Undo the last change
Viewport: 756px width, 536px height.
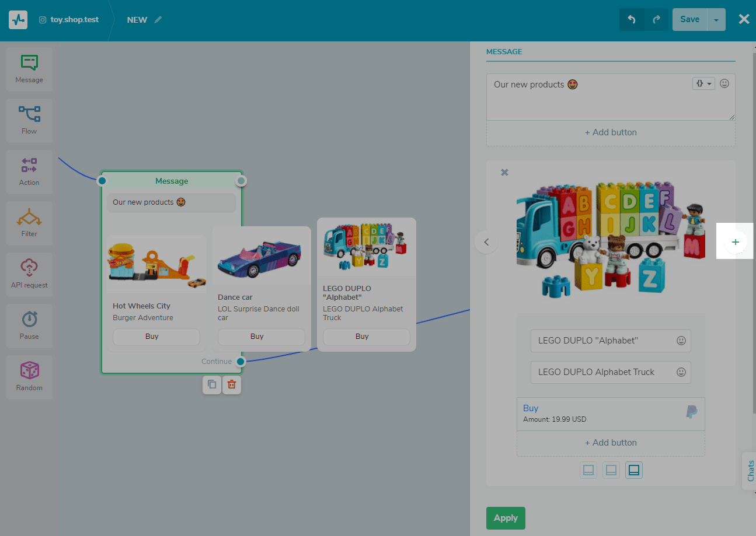click(632, 19)
